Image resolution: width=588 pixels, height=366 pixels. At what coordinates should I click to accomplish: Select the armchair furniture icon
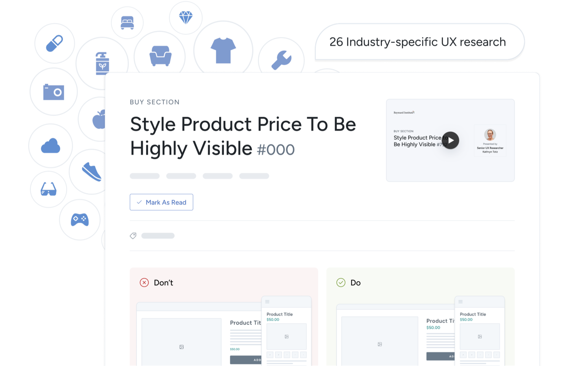(160, 56)
